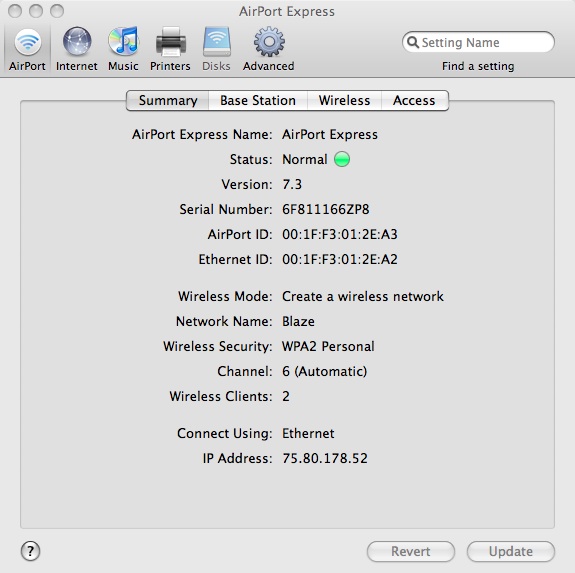
Task: Switch to the Wireless tab
Action: click(344, 100)
